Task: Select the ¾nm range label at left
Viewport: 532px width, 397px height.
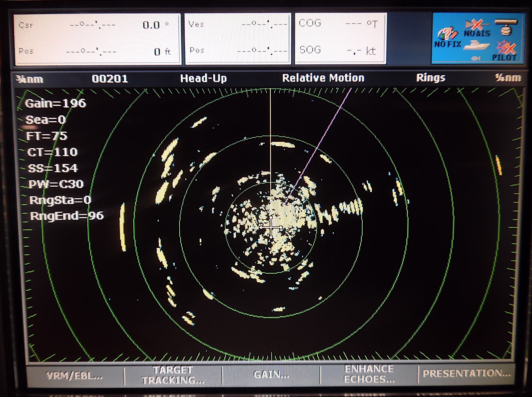Action: (x=30, y=79)
